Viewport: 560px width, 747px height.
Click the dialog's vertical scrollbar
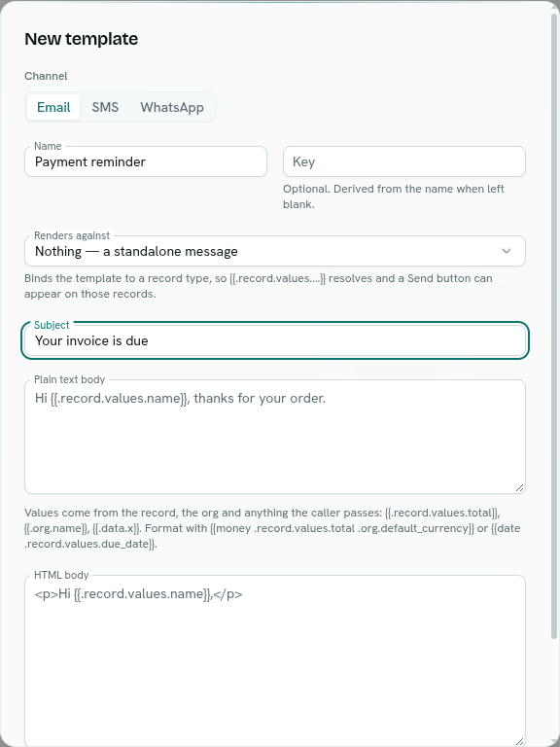[554, 327]
